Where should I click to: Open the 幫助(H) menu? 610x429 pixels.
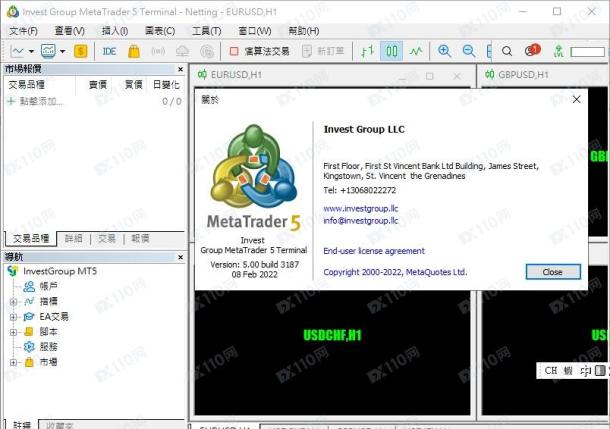coord(304,31)
